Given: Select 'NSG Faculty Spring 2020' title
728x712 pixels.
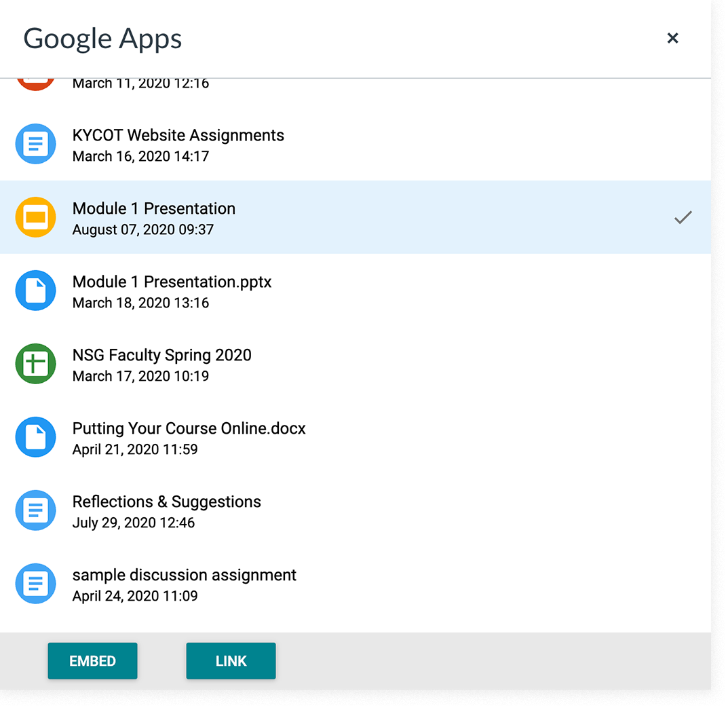Looking at the screenshot, I should [x=162, y=355].
